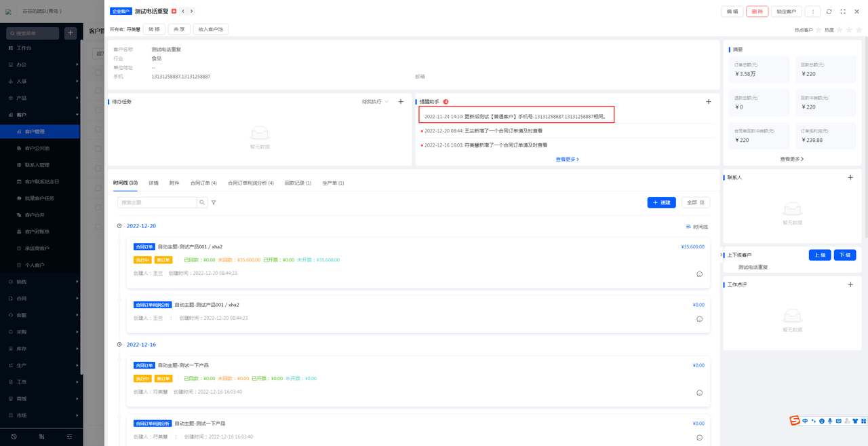Open 批量客户任务 in the sidebar
This screenshot has height=446, width=868.
tap(41, 198)
